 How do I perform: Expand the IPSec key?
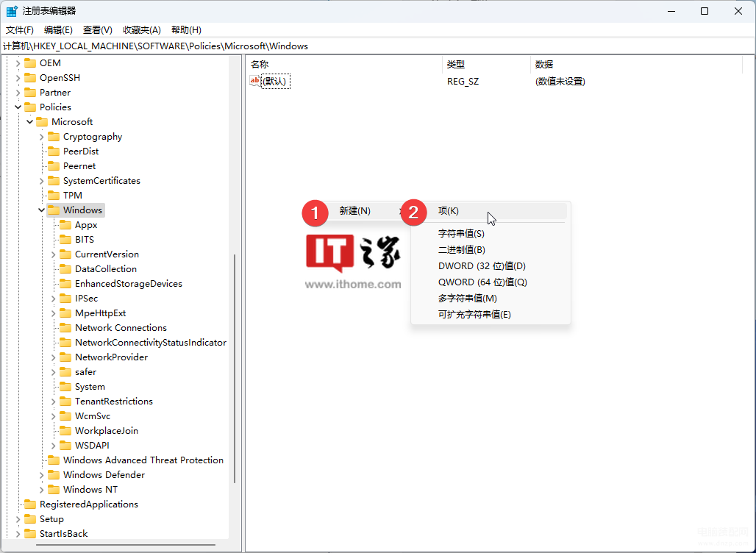54,299
